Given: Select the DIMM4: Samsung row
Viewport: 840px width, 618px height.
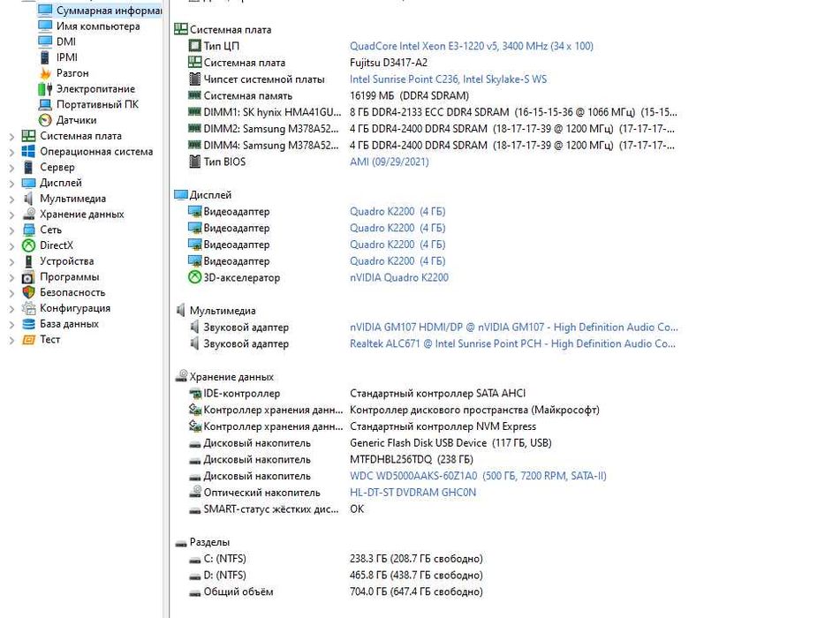Looking at the screenshot, I should point(431,145).
